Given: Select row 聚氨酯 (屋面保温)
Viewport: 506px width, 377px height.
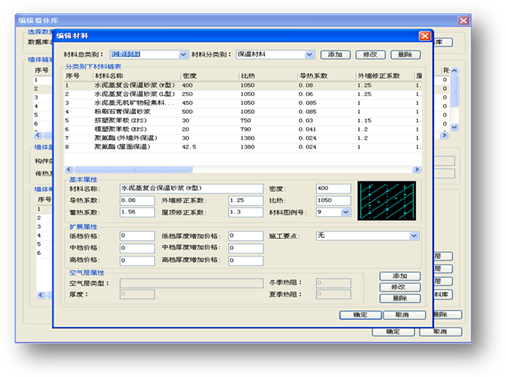Looking at the screenshot, I should tap(243, 147).
